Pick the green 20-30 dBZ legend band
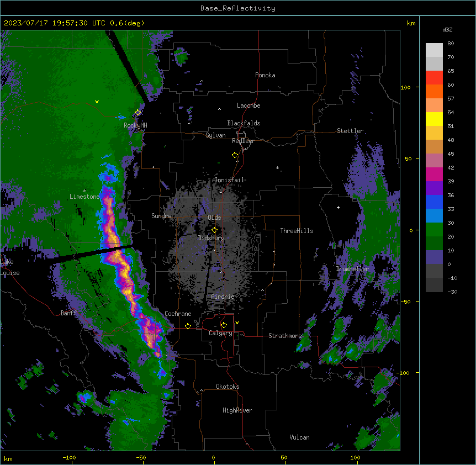 point(434,230)
